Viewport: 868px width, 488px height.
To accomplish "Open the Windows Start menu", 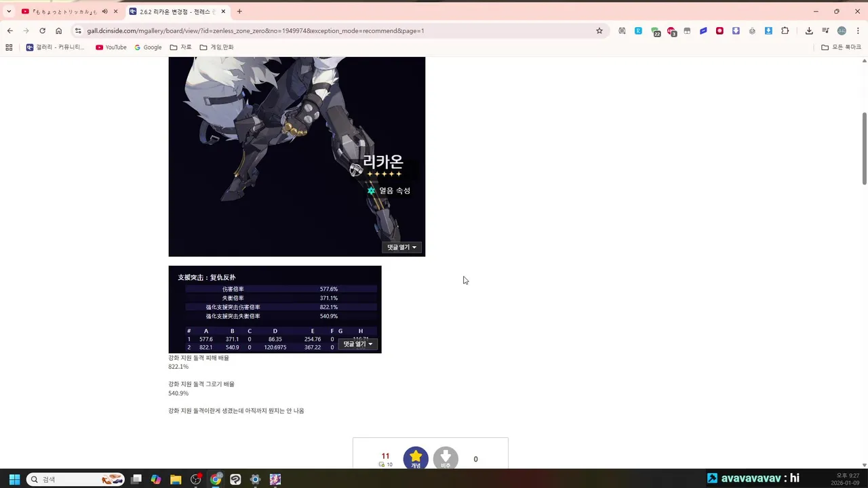I will [14, 479].
